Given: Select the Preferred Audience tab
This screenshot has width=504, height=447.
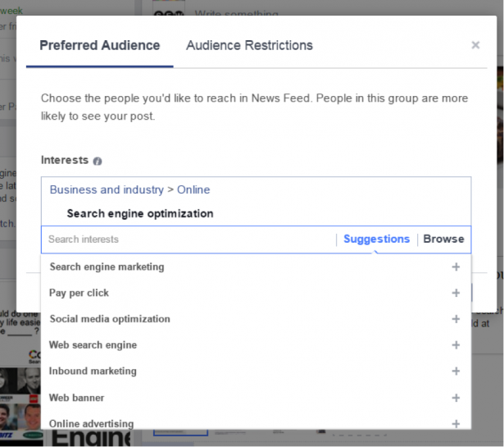Looking at the screenshot, I should point(100,46).
